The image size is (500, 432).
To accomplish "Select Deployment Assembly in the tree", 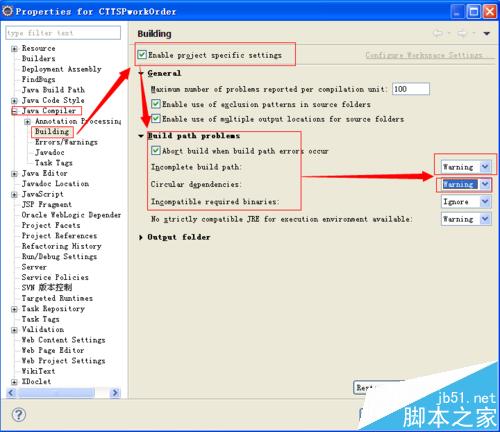I will tap(61, 69).
